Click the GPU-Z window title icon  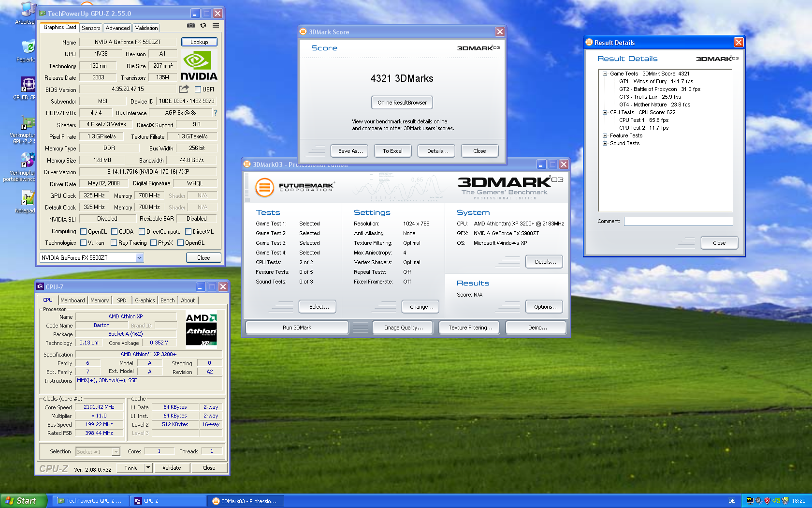43,14
